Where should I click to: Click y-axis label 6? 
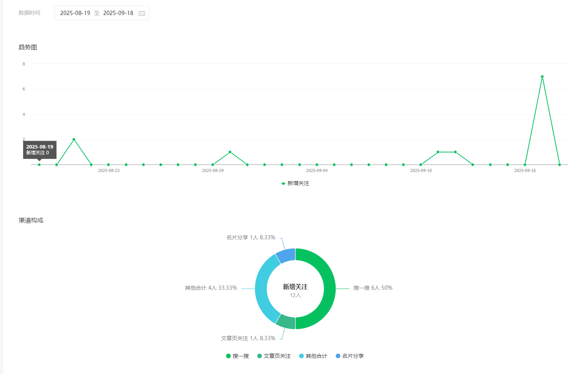[24, 89]
